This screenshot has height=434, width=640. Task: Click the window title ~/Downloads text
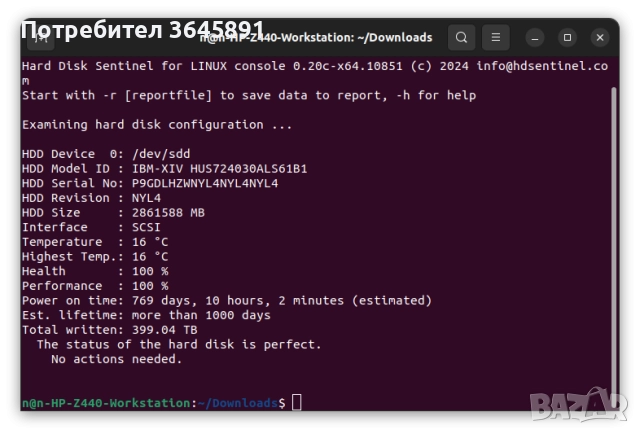[397, 38]
